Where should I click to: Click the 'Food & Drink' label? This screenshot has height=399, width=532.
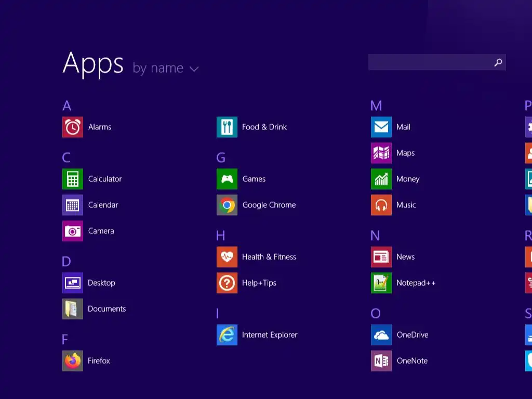264,127
